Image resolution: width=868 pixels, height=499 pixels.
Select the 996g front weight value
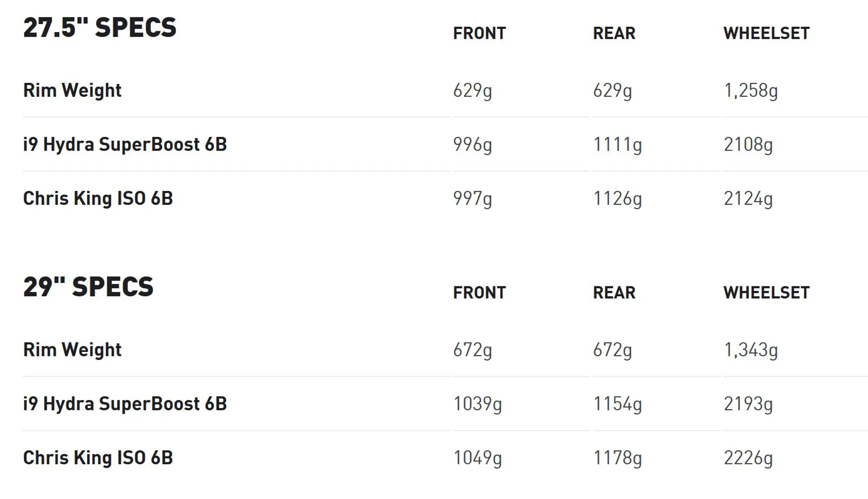pyautogui.click(x=472, y=145)
